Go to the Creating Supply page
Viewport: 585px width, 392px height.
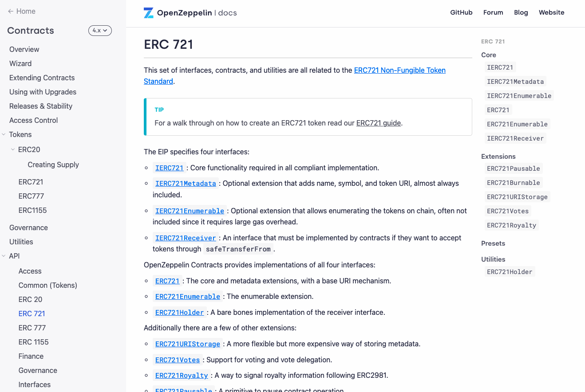(53, 165)
